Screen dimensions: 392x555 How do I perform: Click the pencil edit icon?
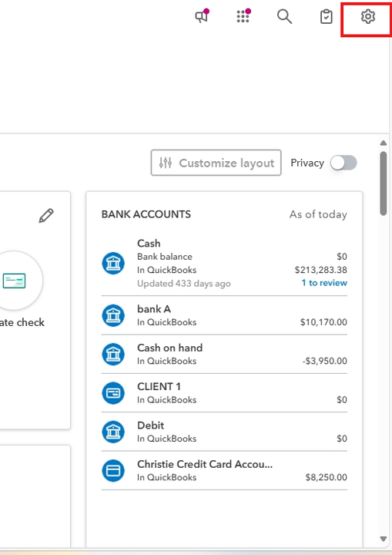46,216
